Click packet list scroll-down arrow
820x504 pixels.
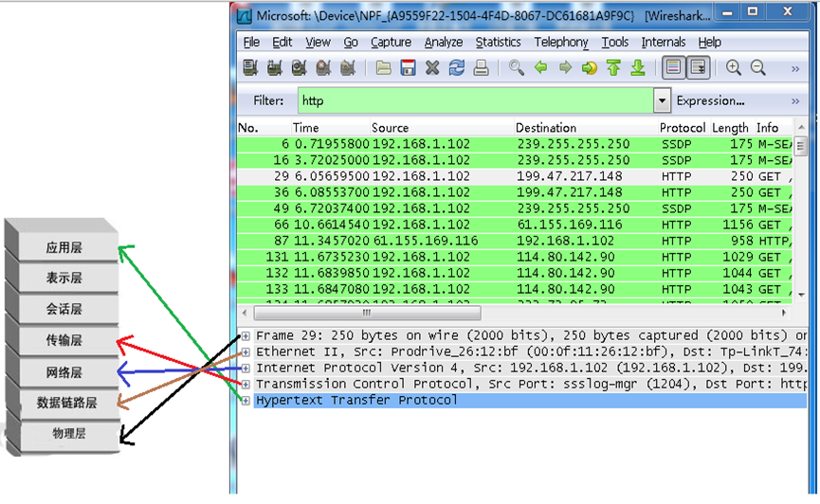801,296
